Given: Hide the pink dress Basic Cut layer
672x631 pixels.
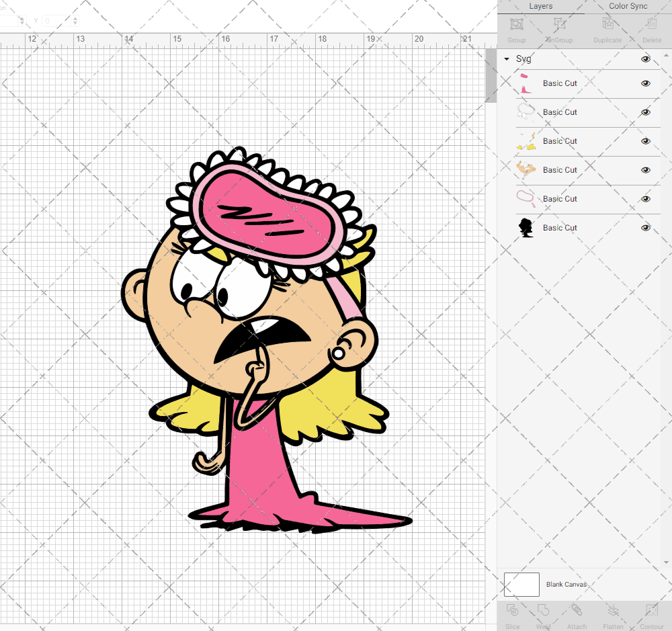Looking at the screenshot, I should (x=645, y=83).
